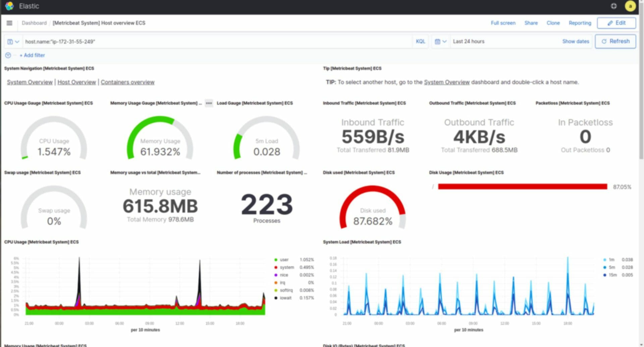Open the Share menu
The width and height of the screenshot is (644, 347).
[x=531, y=23]
